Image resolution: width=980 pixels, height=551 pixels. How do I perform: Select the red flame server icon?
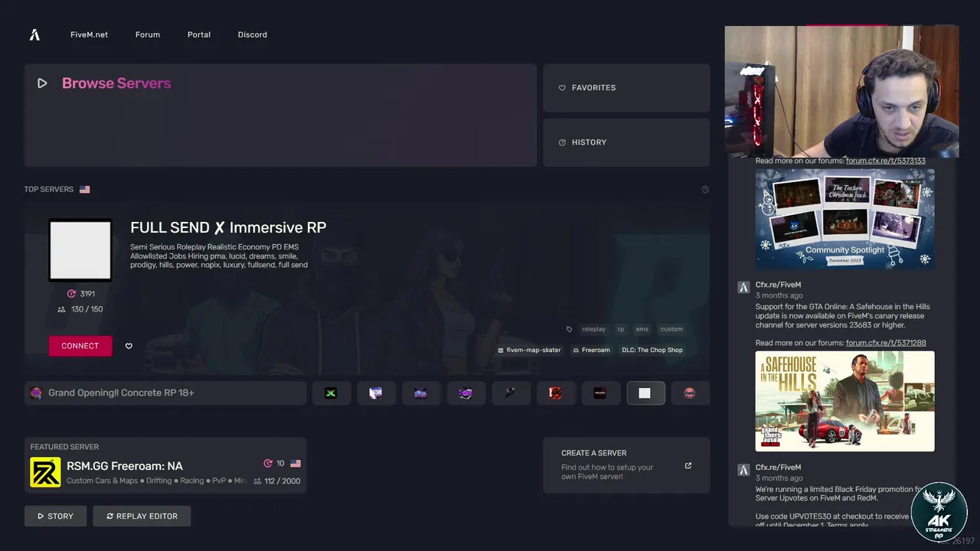pos(555,393)
